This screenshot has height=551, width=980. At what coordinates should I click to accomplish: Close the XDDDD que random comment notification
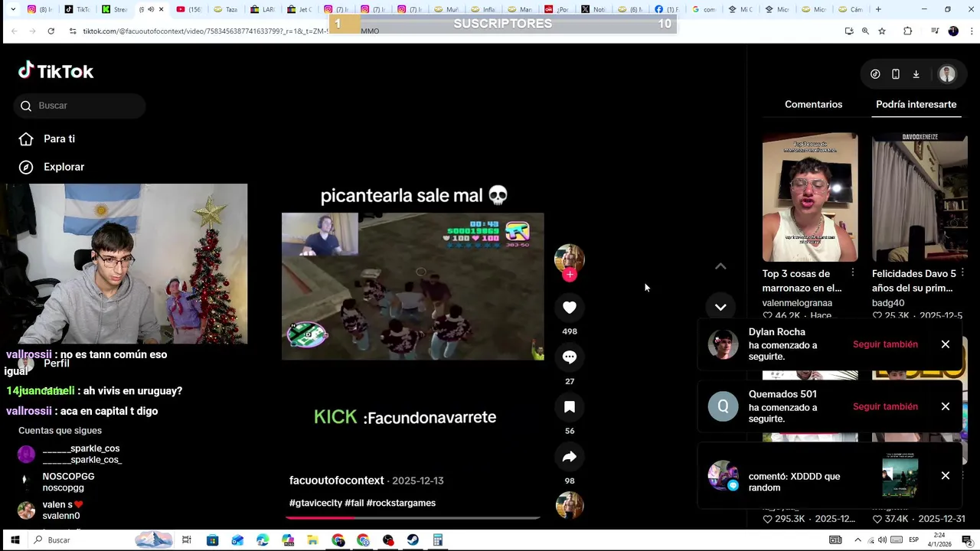(946, 476)
